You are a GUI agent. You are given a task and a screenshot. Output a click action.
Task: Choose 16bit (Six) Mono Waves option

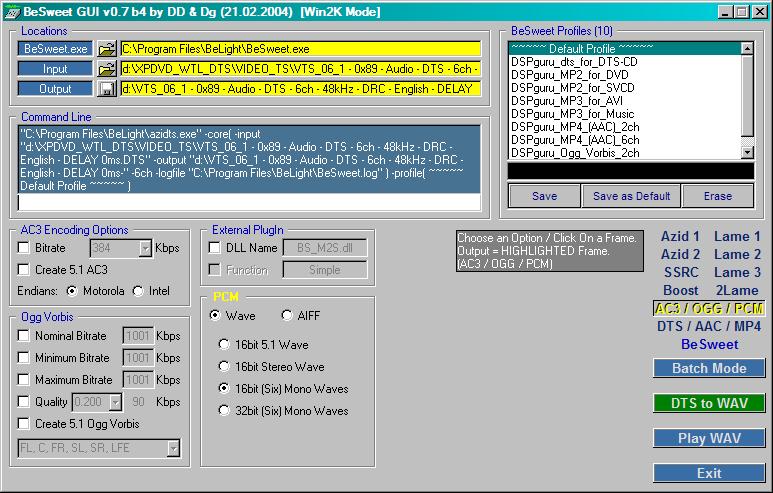pos(224,388)
